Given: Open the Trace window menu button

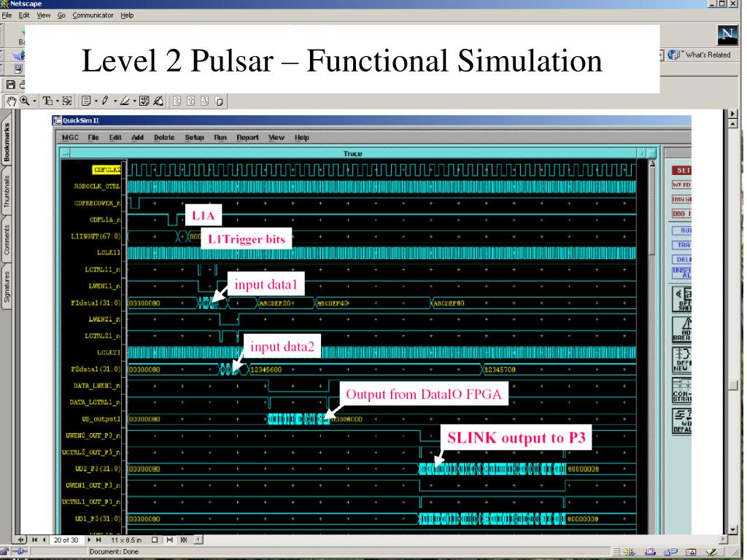Looking at the screenshot, I should tap(65, 153).
